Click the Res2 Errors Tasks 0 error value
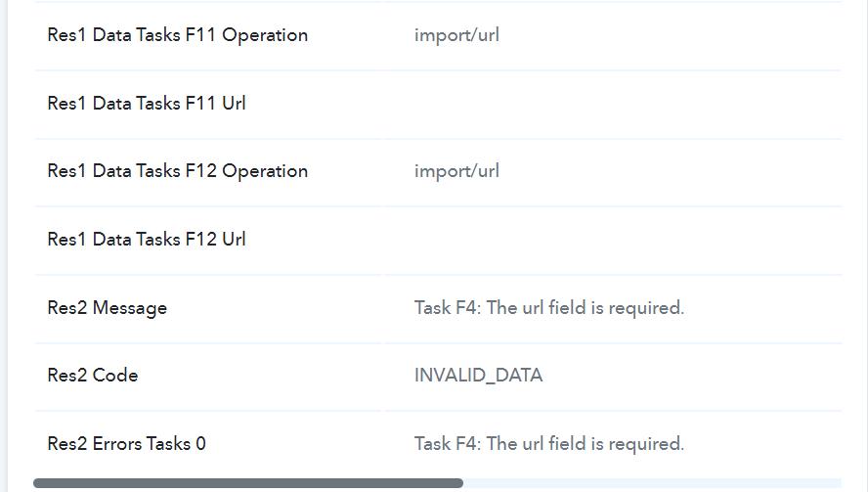 [x=549, y=443]
